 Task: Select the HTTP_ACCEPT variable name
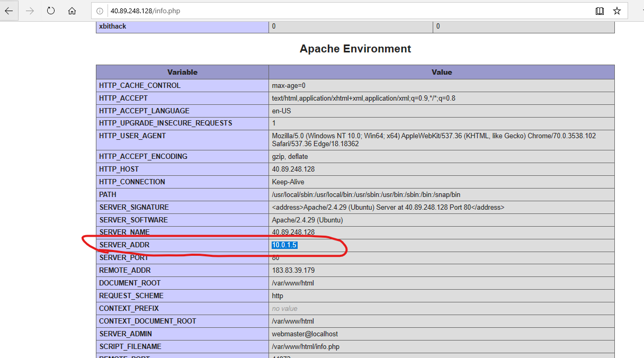click(x=123, y=98)
